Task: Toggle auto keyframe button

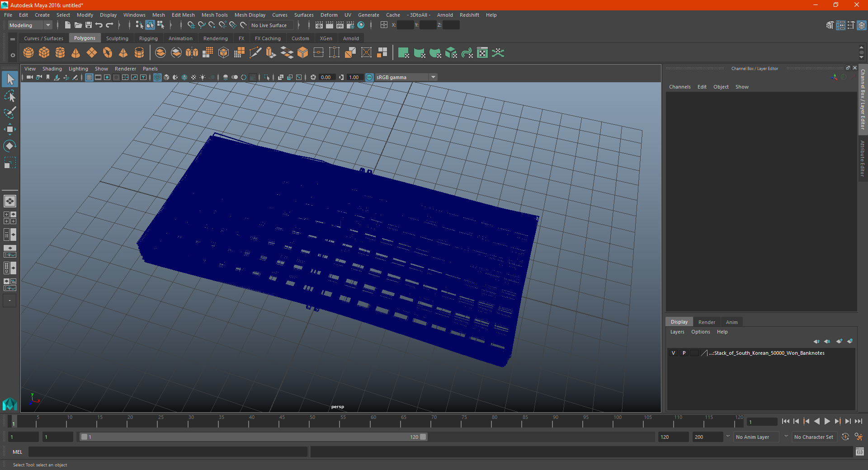Action: 845,437
